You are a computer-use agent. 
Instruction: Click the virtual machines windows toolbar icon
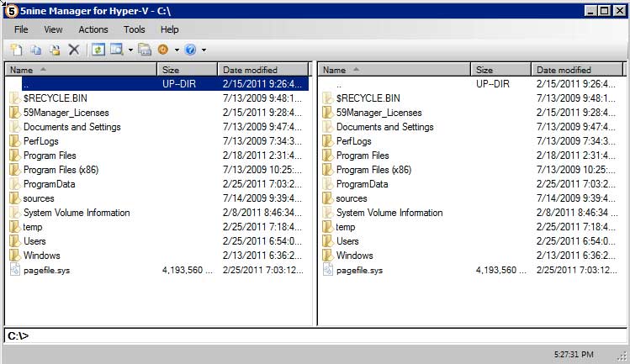(145, 50)
